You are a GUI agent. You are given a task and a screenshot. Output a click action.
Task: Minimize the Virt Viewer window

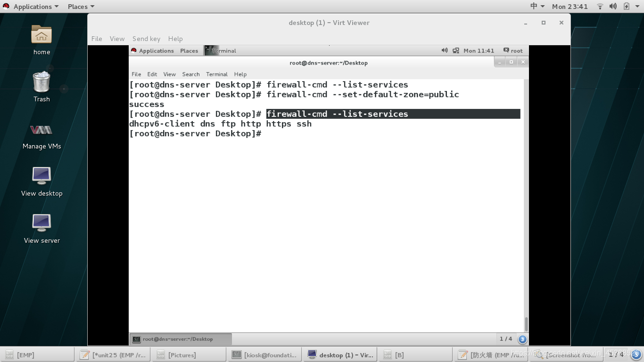[x=526, y=23]
